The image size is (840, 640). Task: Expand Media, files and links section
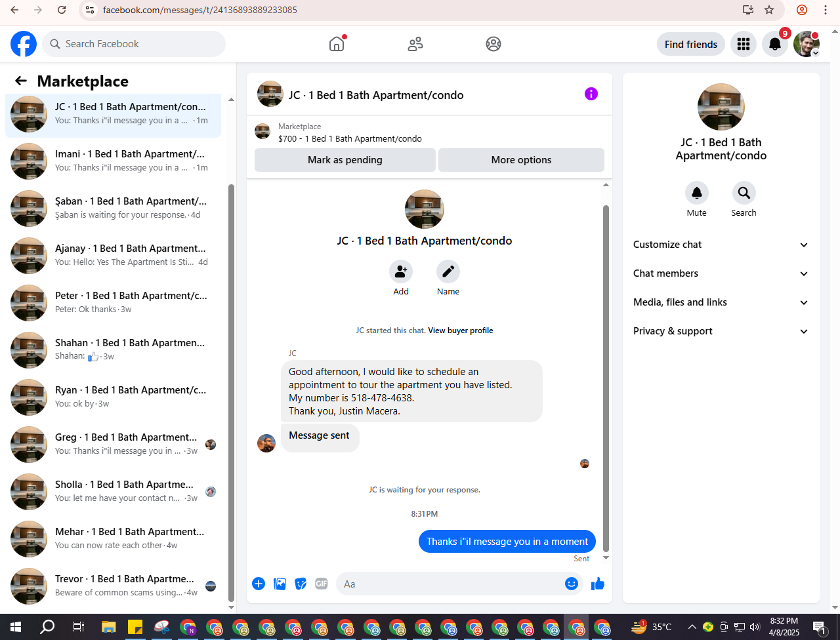[721, 302]
